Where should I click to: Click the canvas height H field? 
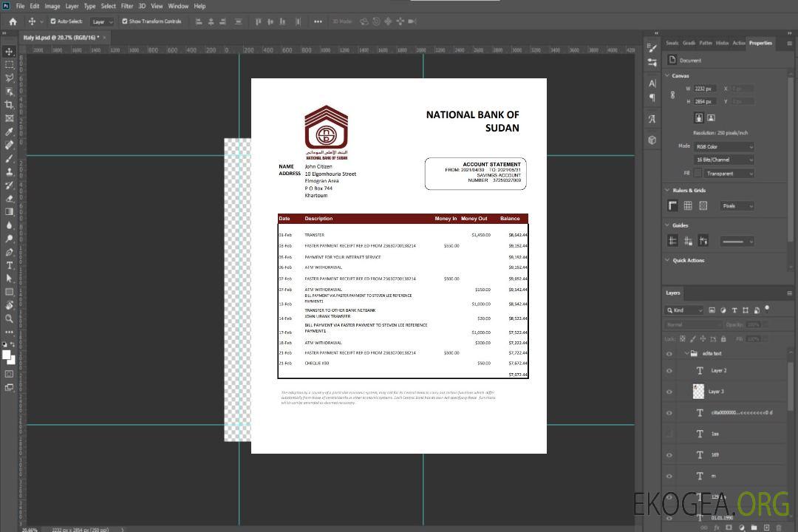pyautogui.click(x=705, y=101)
